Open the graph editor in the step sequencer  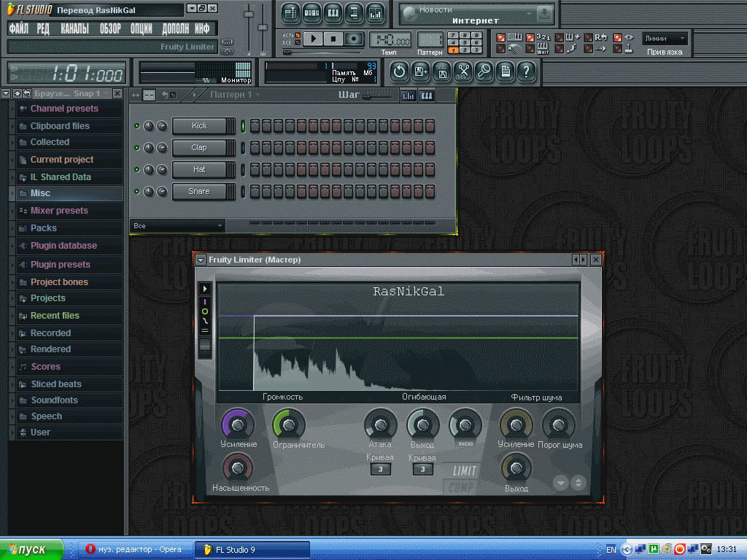coord(409,96)
